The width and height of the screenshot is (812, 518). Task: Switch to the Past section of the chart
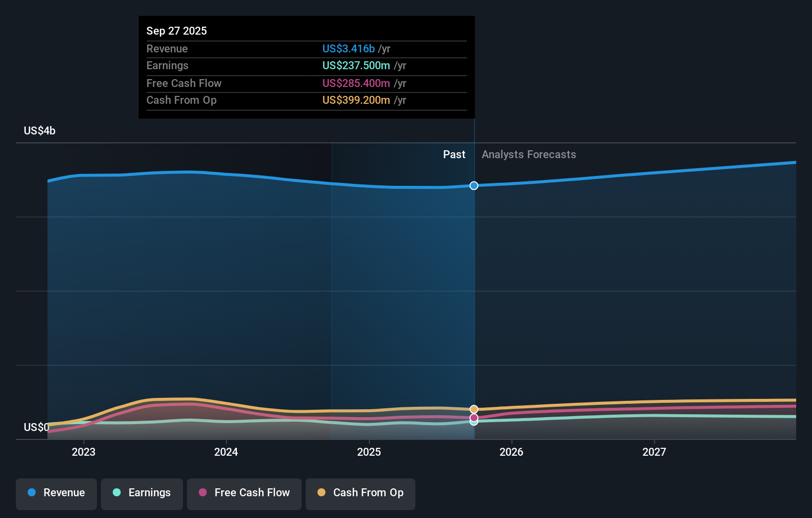point(454,154)
